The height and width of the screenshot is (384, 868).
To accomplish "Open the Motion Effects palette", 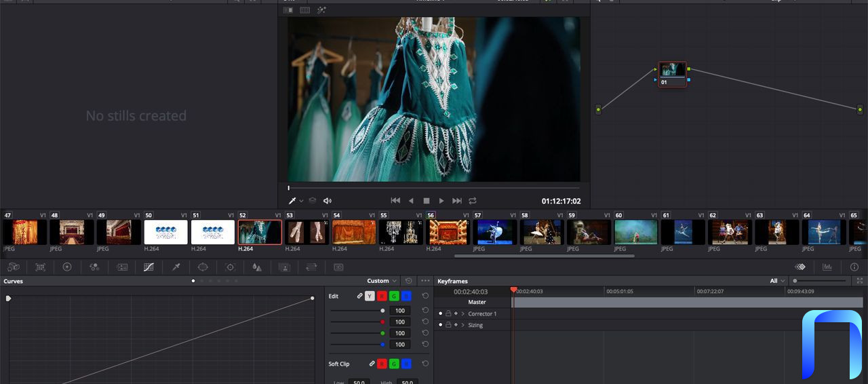I will click(x=122, y=267).
